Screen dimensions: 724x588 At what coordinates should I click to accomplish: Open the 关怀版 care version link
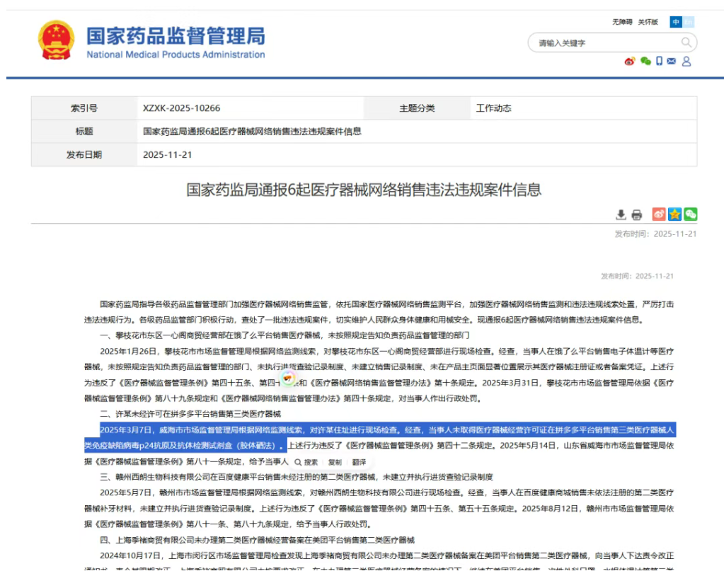tap(648, 22)
